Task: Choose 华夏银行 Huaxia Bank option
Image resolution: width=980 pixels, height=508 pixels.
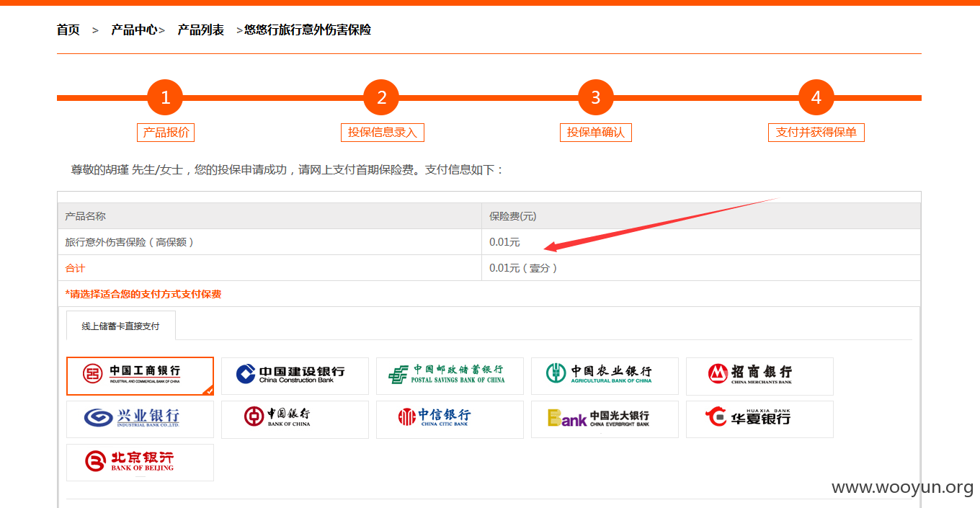Action: pyautogui.click(x=759, y=419)
